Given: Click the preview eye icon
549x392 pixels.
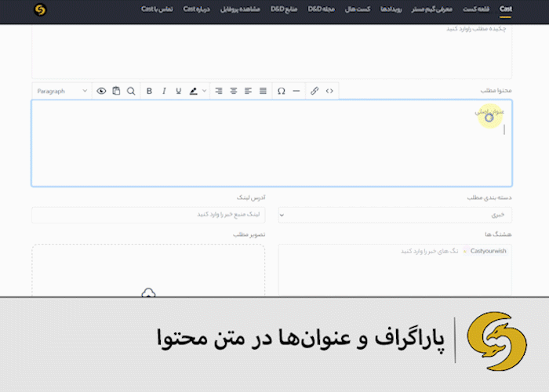Looking at the screenshot, I should pyautogui.click(x=101, y=91).
